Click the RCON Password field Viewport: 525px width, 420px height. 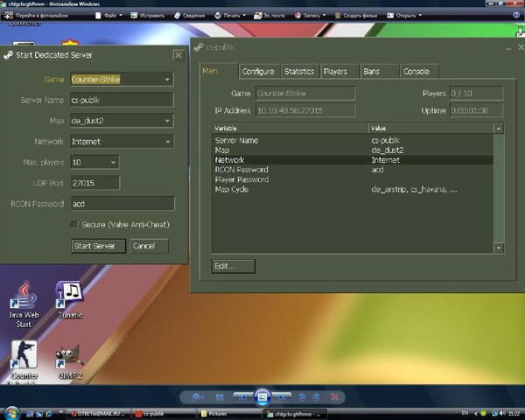(x=122, y=204)
